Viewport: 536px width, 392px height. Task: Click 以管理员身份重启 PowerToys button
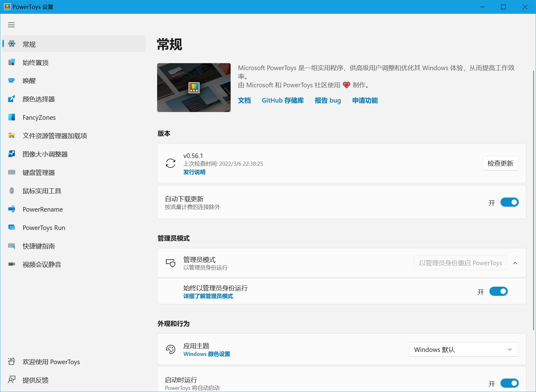(x=461, y=263)
